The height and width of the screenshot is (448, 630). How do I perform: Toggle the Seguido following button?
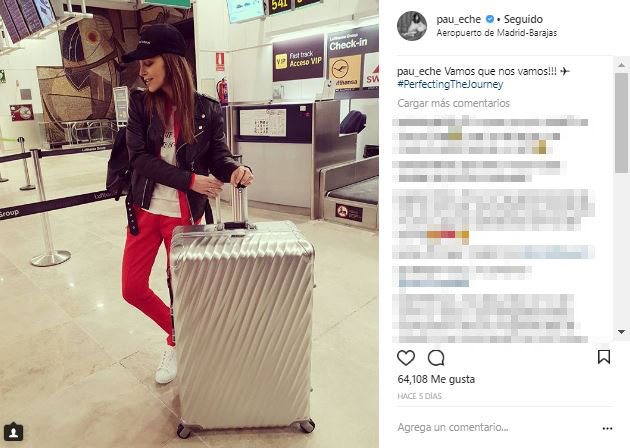(x=523, y=19)
